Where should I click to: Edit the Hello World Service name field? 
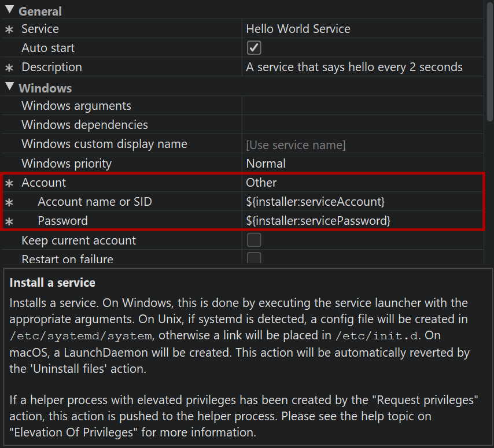coord(362,29)
